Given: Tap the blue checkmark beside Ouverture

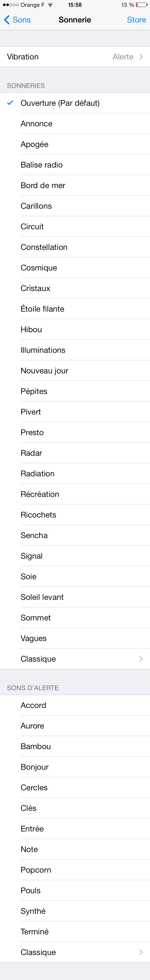Looking at the screenshot, I should click(10, 103).
